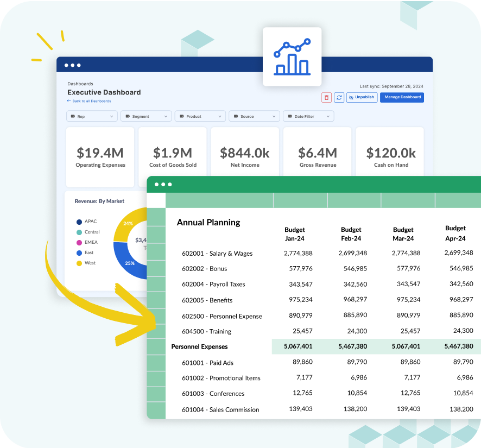Open Manage Dashboard
481x448 pixels.
402,97
